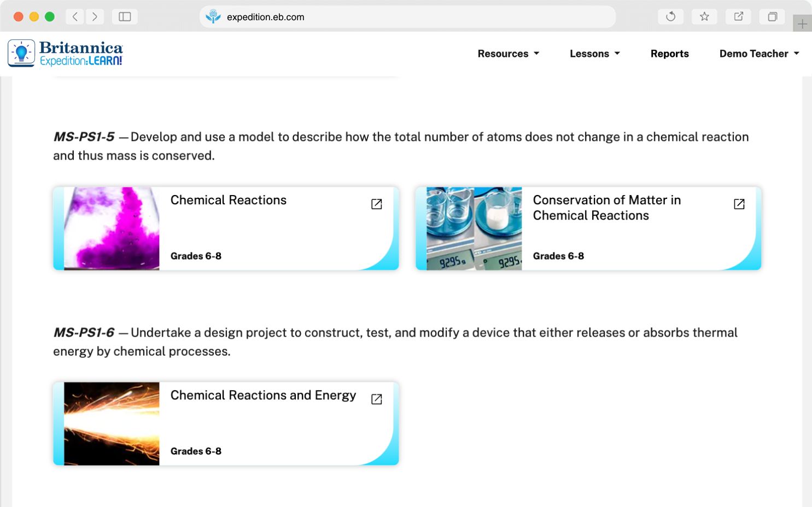The width and height of the screenshot is (812, 507).
Task: Open the Demo Teacher account dropdown
Action: coord(758,54)
